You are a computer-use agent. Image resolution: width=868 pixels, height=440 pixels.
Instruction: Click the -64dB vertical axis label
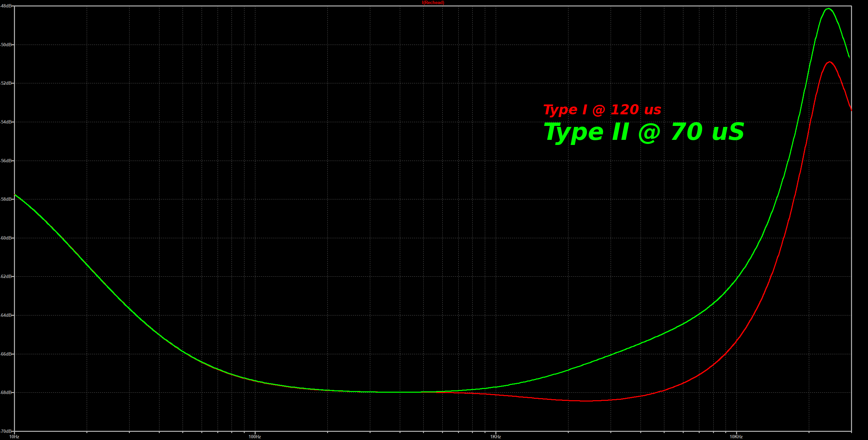[x=6, y=315]
